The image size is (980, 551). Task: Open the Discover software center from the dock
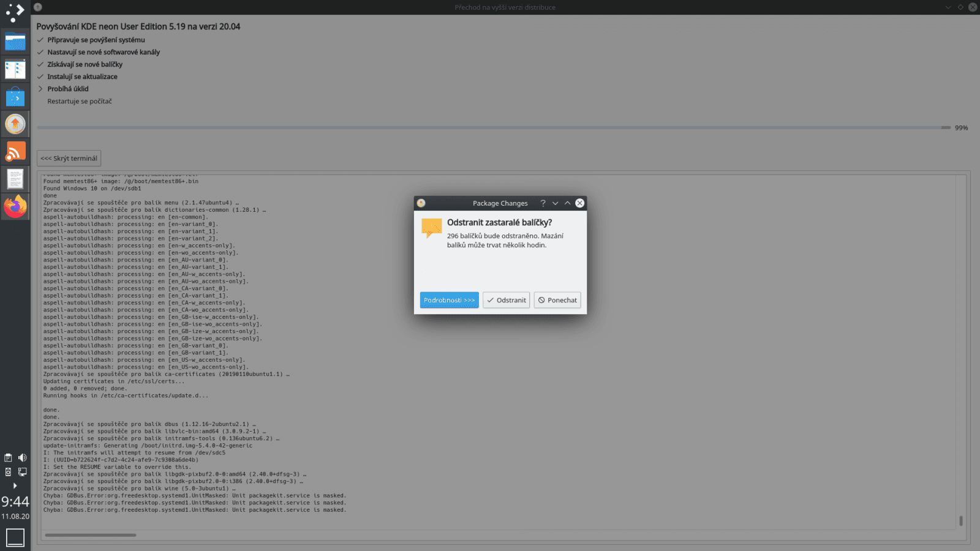(x=15, y=96)
